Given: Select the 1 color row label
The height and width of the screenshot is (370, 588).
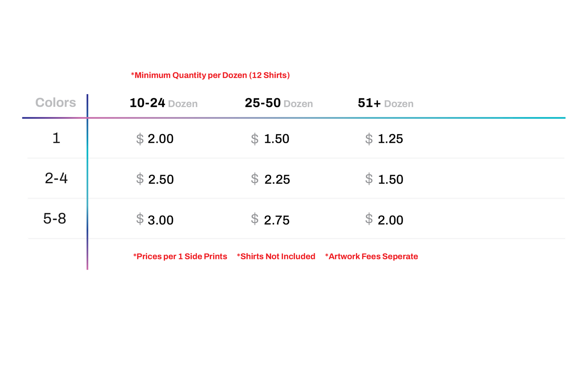Looking at the screenshot, I should (56, 138).
